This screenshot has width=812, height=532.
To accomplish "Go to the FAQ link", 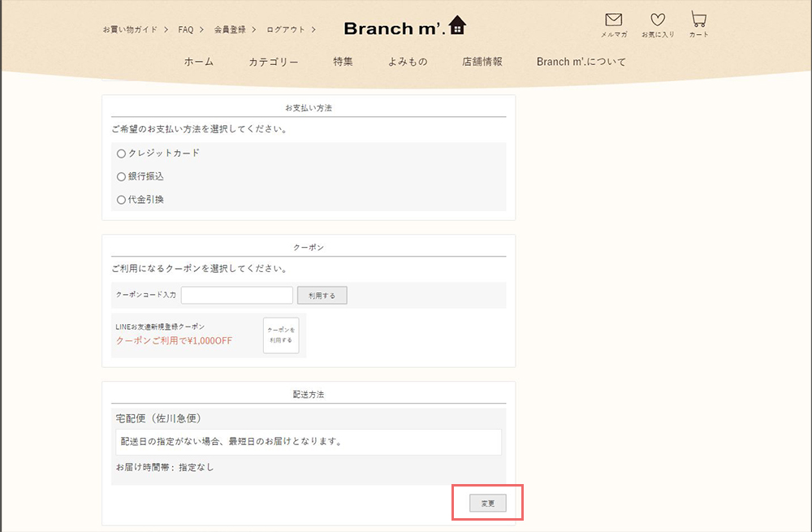I will [186, 29].
